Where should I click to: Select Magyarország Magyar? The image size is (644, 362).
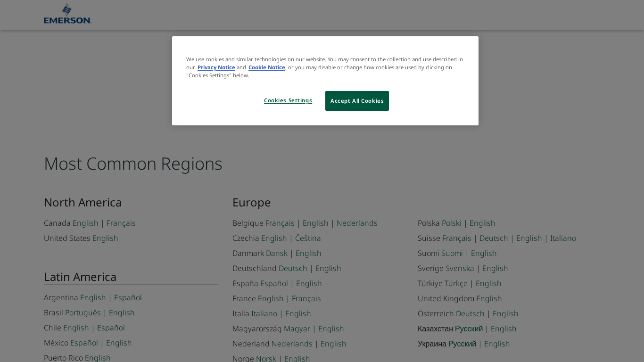coord(297,329)
